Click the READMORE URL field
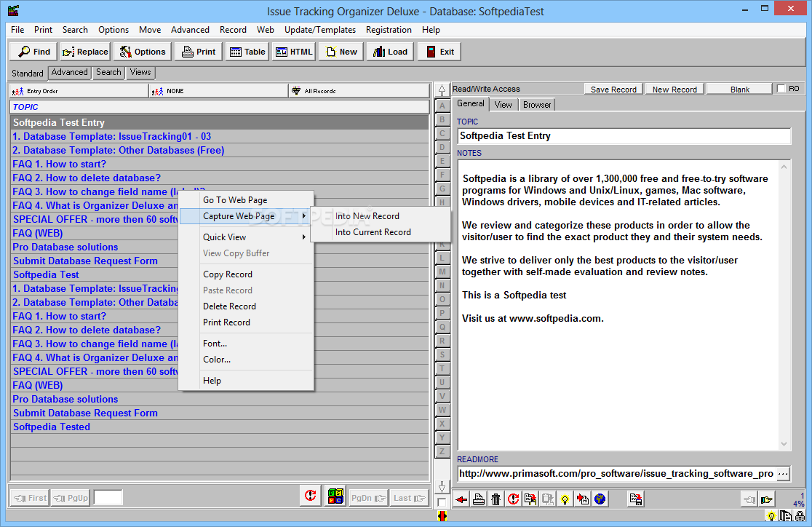 (617, 474)
